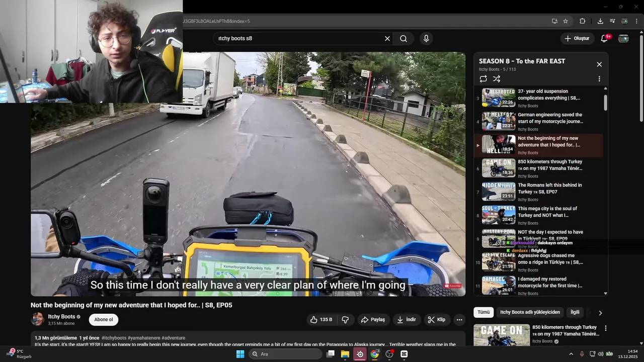Click the taskbar Ara search box
This screenshot has width=644, height=362.
[x=285, y=354]
